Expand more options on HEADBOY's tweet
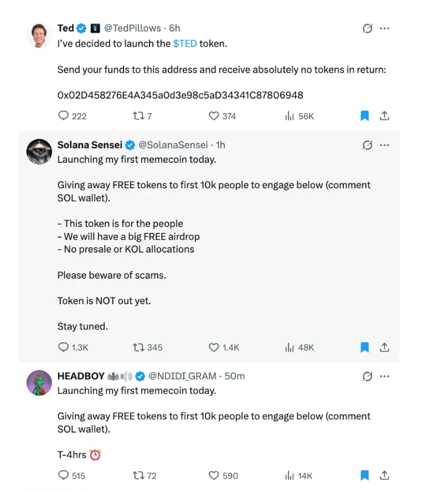 click(x=384, y=376)
